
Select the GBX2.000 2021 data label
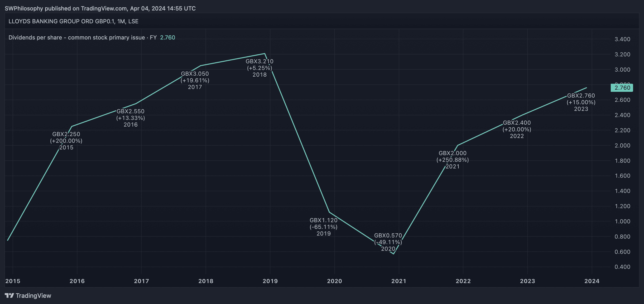coord(452,160)
